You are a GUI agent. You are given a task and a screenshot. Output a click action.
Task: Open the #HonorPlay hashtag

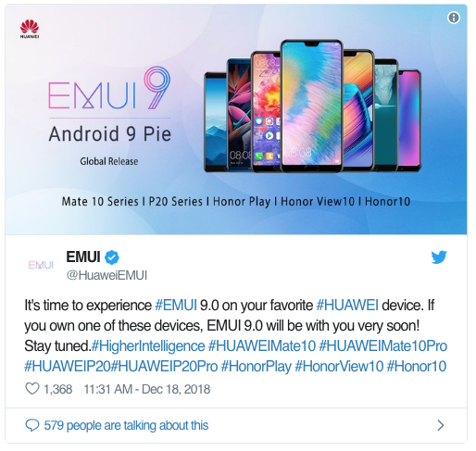point(257,367)
